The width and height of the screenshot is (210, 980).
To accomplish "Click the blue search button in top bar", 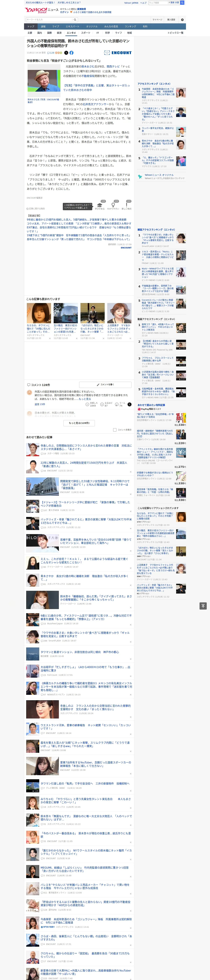I will [182, 3].
